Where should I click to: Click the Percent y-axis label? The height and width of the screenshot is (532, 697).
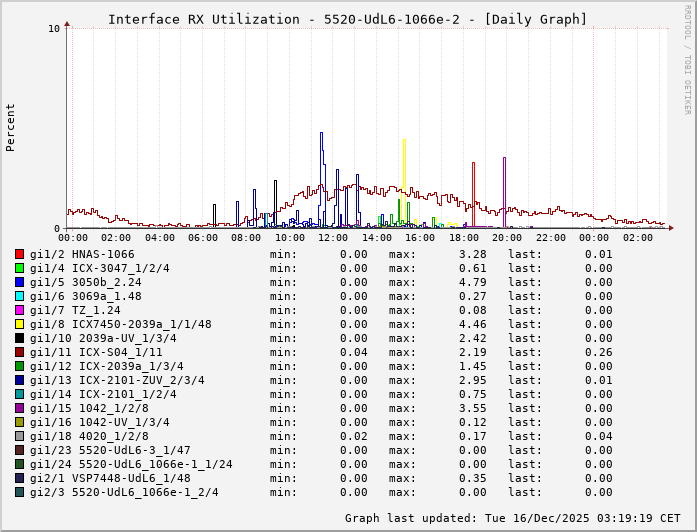click(11, 127)
